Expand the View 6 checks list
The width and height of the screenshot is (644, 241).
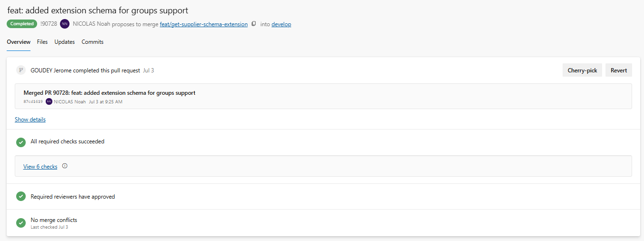click(x=40, y=167)
